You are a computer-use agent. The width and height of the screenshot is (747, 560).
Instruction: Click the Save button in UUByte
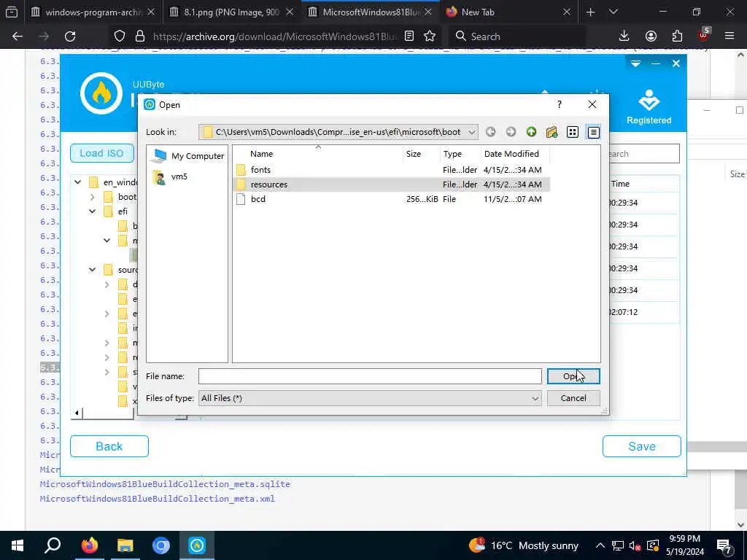click(642, 446)
